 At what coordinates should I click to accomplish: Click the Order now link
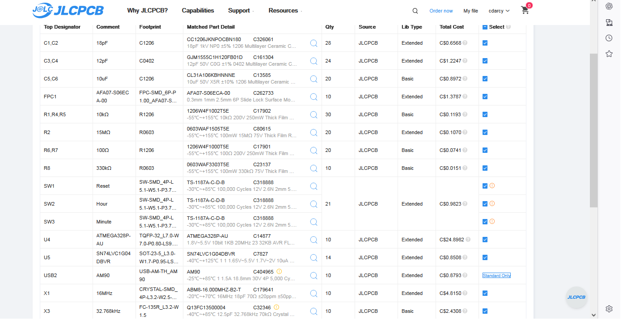(441, 11)
